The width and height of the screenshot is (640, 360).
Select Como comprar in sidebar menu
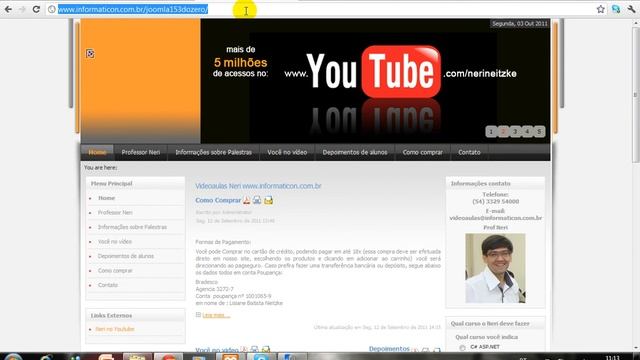pos(115,271)
